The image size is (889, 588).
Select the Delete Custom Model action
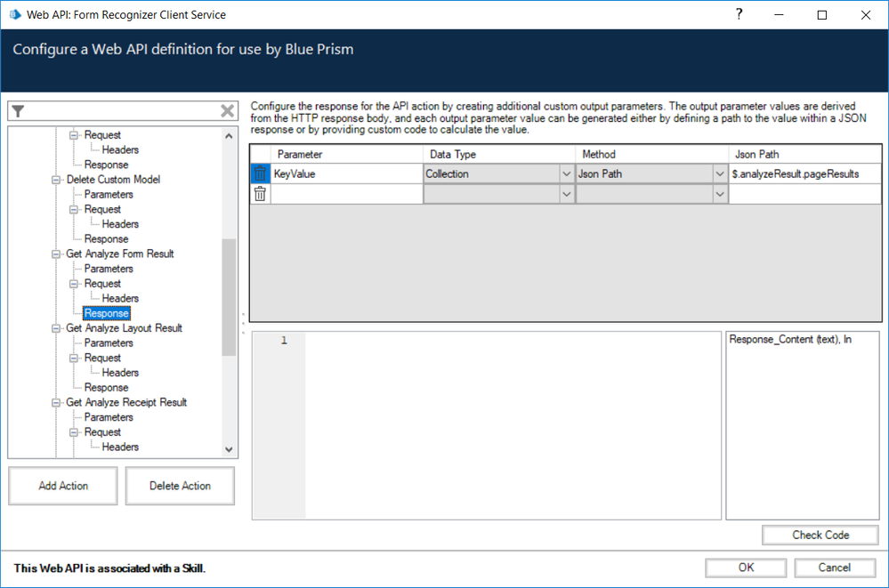[113, 180]
